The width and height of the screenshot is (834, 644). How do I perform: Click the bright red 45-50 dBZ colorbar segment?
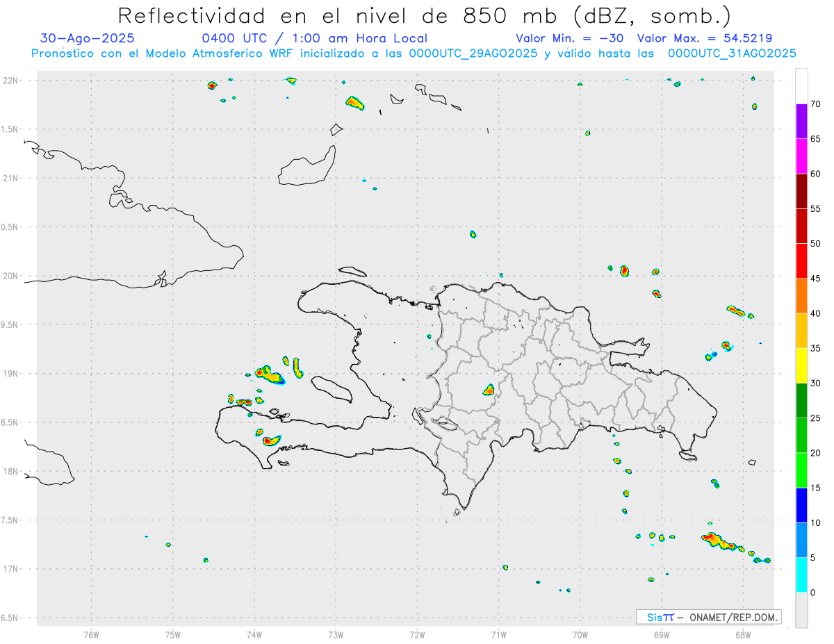pos(801,261)
